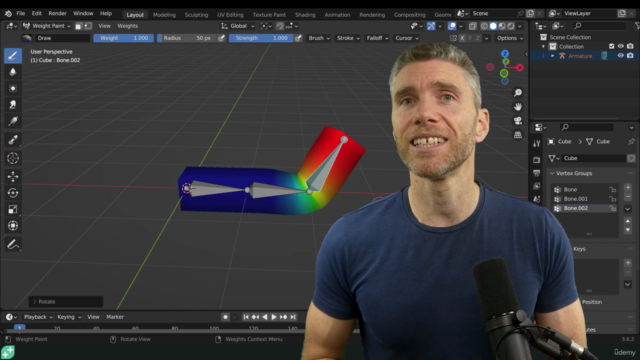Image resolution: width=640 pixels, height=360 pixels.
Task: Play the animation forward
Action: pos(274,317)
